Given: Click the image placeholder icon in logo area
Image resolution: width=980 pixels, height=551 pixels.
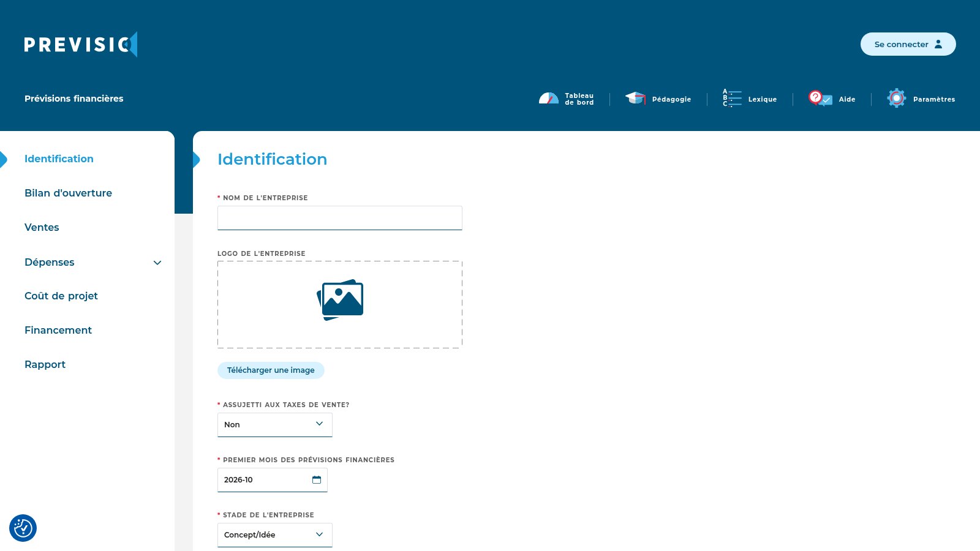Looking at the screenshot, I should coord(340,300).
